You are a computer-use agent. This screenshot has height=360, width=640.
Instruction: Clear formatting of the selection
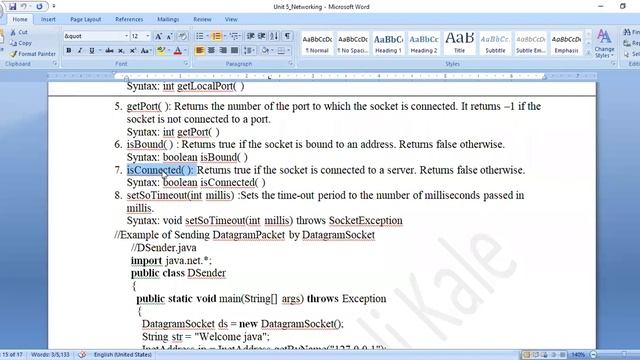pos(183,36)
